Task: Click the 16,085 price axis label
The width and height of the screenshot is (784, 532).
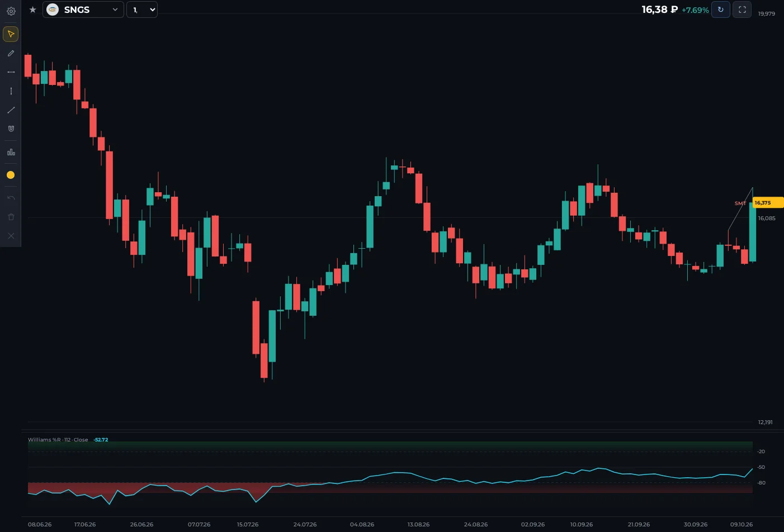Action: [x=767, y=218]
